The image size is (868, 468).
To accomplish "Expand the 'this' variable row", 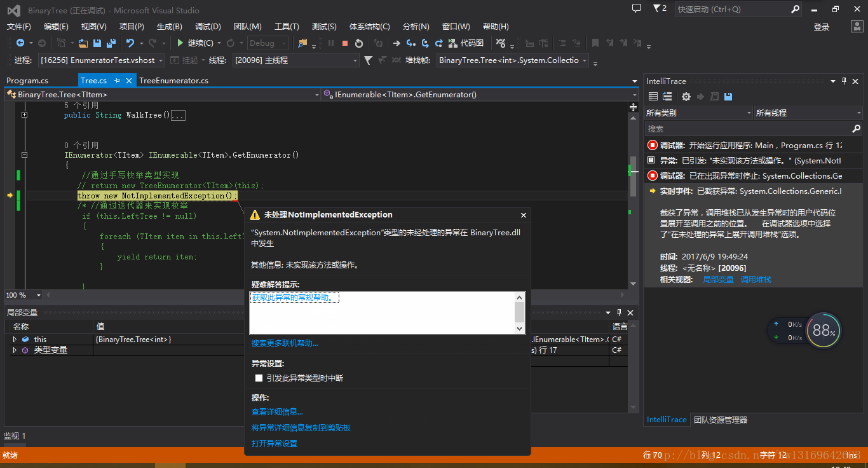I will coord(15,340).
